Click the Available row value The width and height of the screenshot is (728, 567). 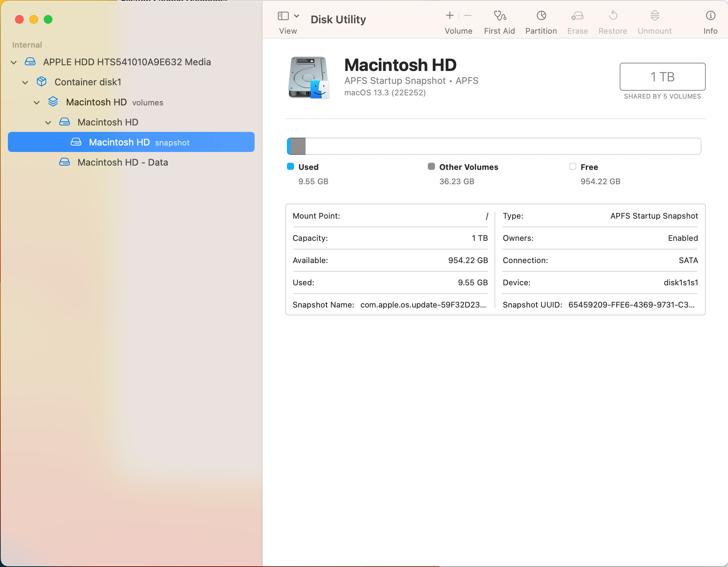coord(468,261)
